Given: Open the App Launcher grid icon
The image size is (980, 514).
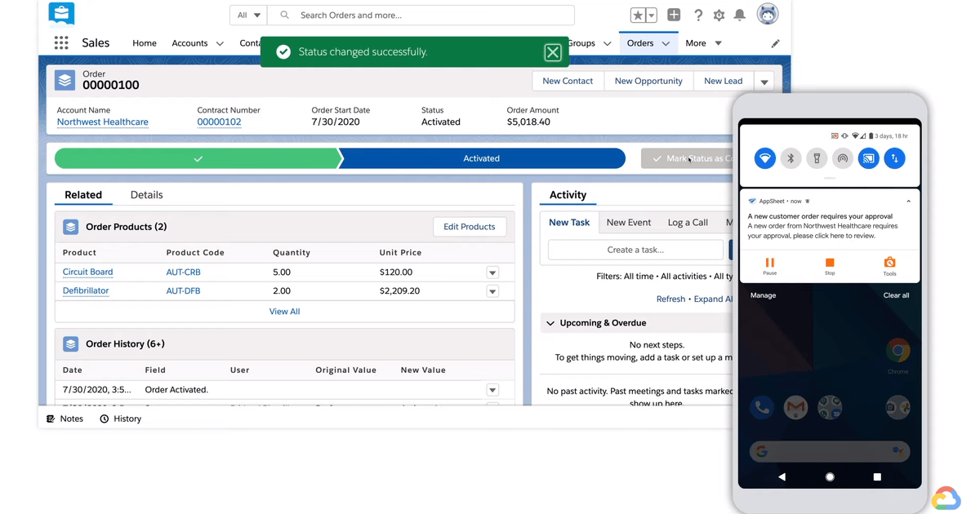Looking at the screenshot, I should click(61, 43).
